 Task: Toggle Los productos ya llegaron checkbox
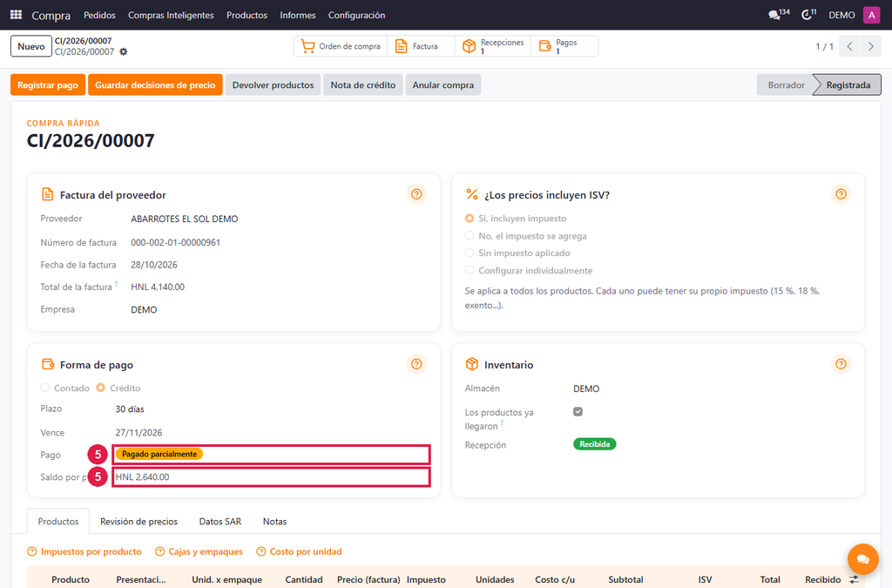[x=578, y=412]
